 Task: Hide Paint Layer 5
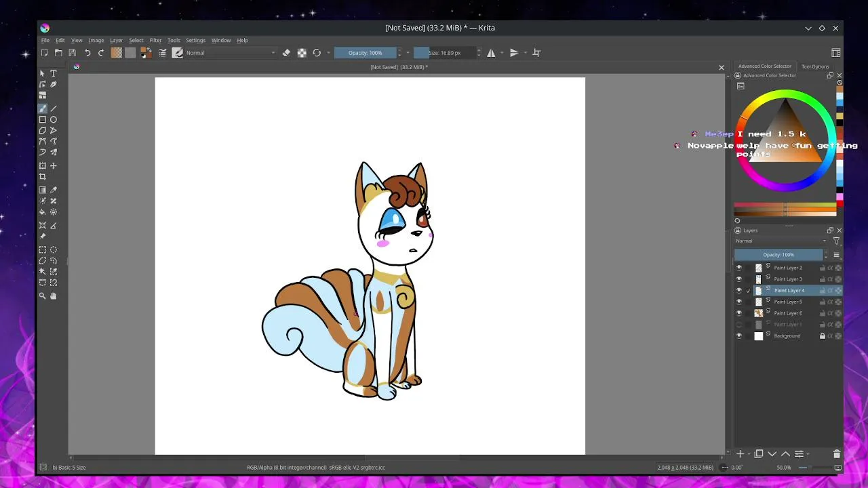pyautogui.click(x=739, y=302)
